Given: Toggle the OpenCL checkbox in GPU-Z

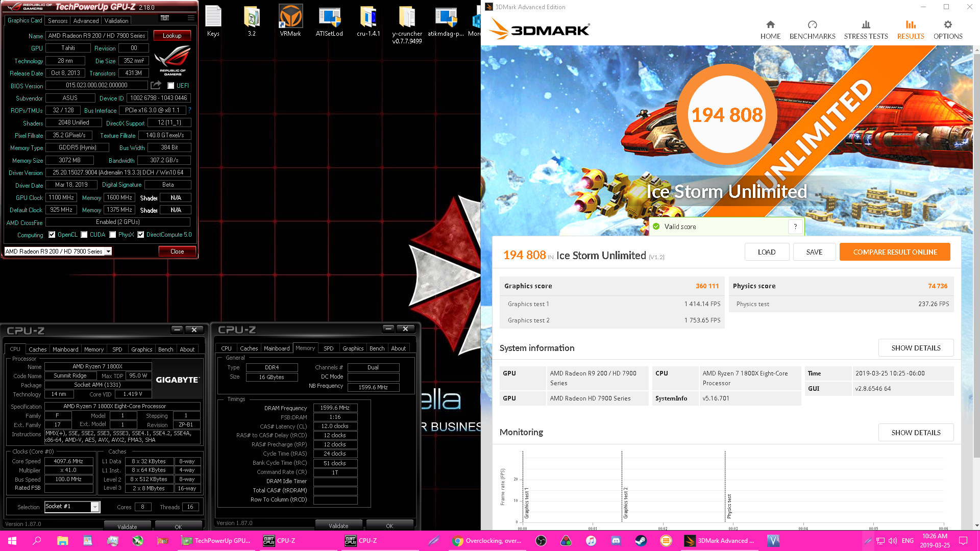Looking at the screenshot, I should click(x=52, y=235).
